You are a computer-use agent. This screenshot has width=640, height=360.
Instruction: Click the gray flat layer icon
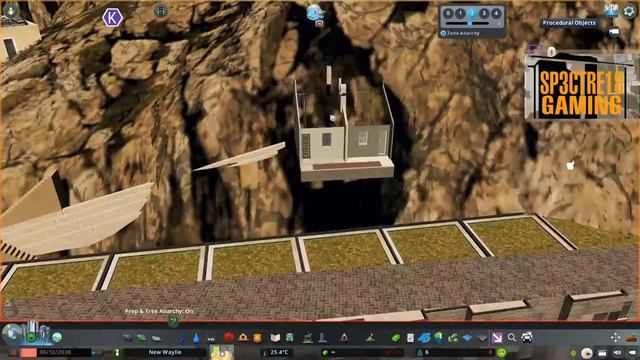point(482,338)
